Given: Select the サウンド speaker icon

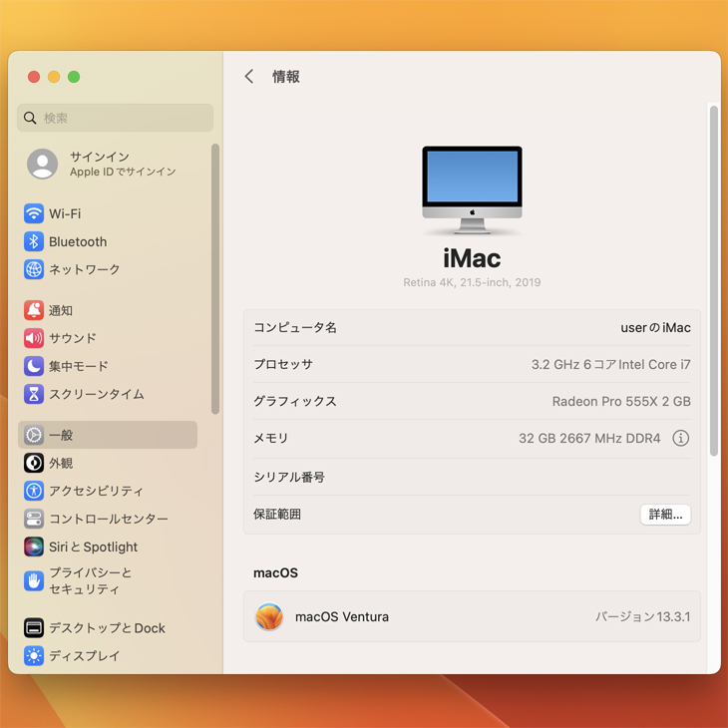Looking at the screenshot, I should pyautogui.click(x=34, y=338).
